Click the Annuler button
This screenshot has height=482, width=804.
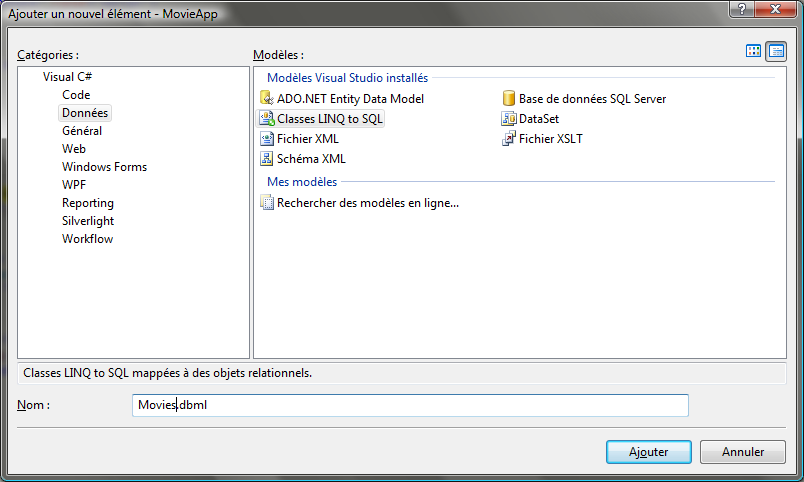click(742, 452)
